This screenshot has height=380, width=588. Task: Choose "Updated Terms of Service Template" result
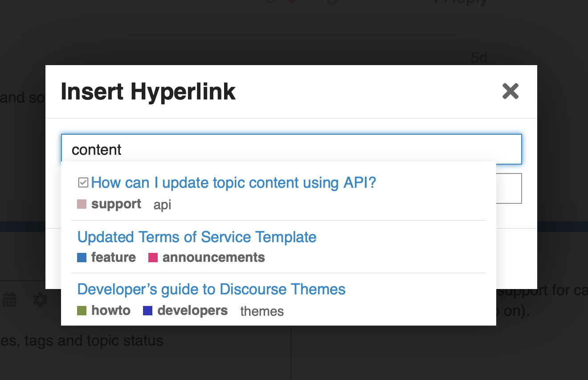[x=197, y=237]
